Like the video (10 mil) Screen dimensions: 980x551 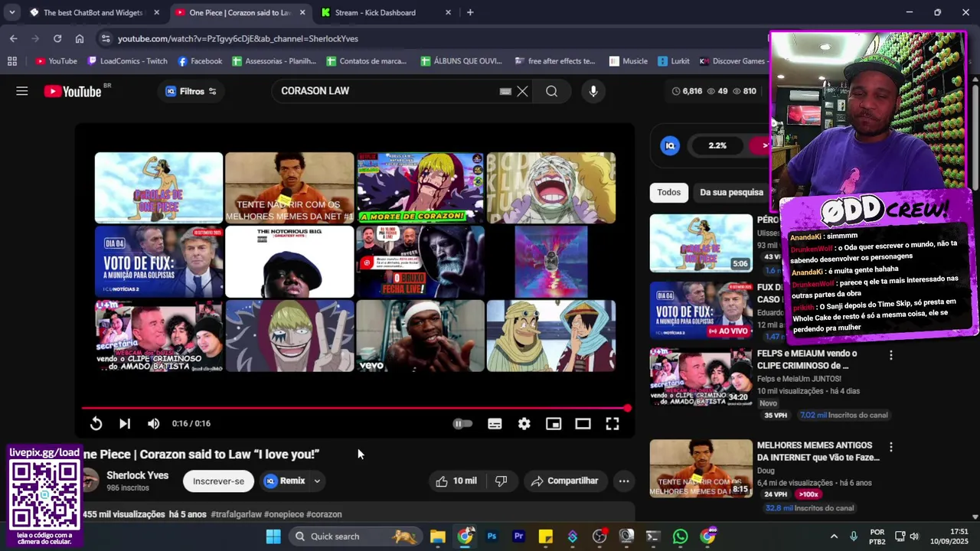(456, 481)
